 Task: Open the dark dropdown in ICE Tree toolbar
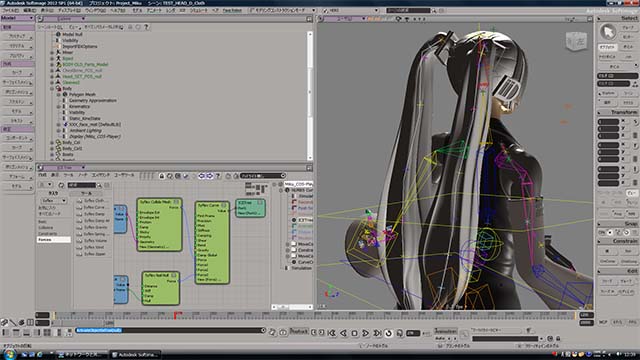point(262,176)
